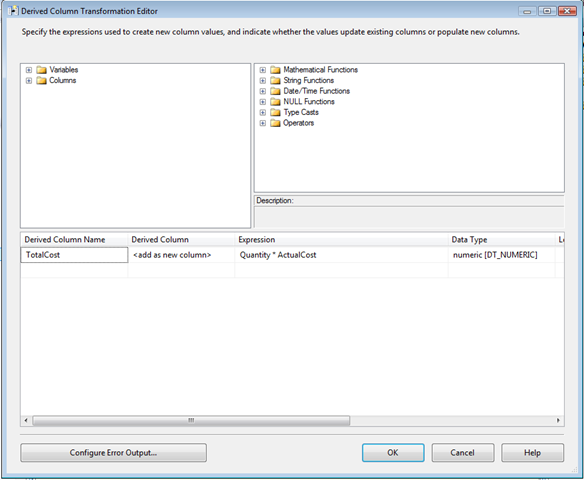Click the Type Casts folder icon
This screenshot has height=480, width=584.
click(275, 112)
